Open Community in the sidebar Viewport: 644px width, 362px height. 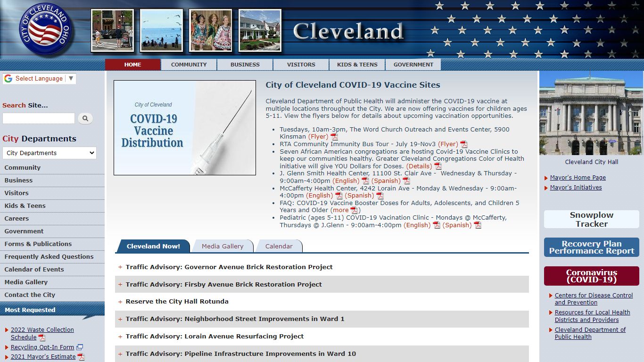52,168
